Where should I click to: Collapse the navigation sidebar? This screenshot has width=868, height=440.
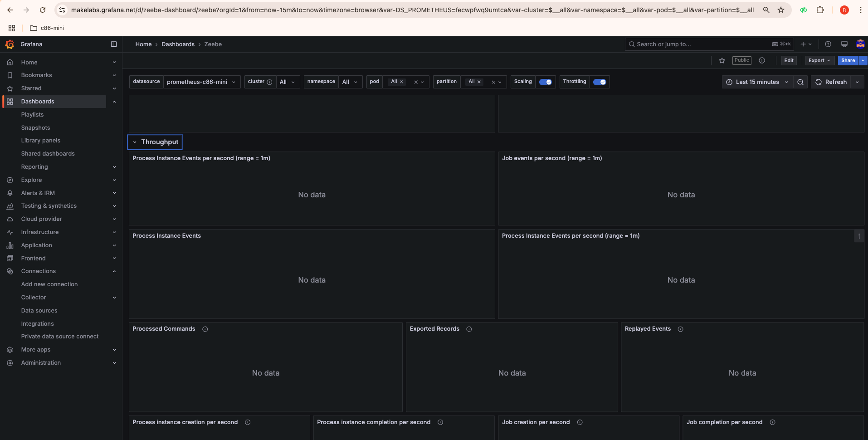coord(114,44)
